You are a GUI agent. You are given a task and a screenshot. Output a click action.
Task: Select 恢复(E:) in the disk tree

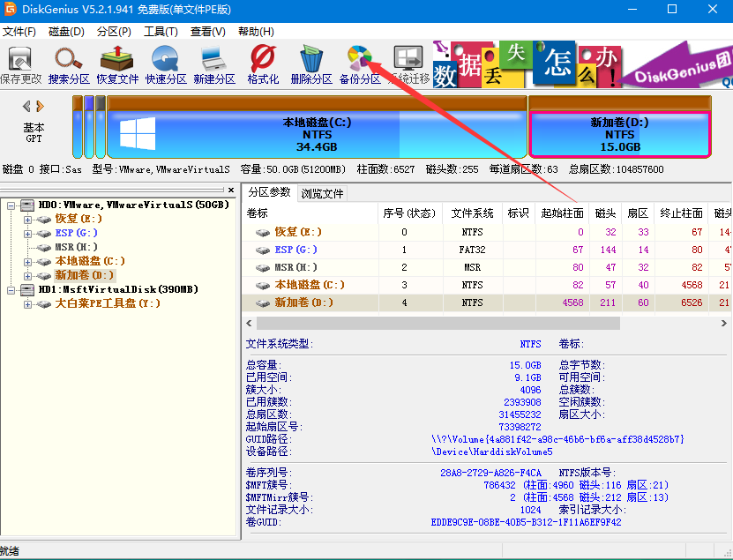click(79, 219)
